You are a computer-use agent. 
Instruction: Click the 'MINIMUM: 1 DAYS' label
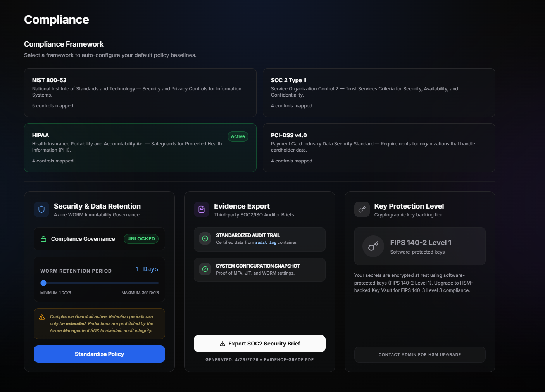pyautogui.click(x=56, y=293)
